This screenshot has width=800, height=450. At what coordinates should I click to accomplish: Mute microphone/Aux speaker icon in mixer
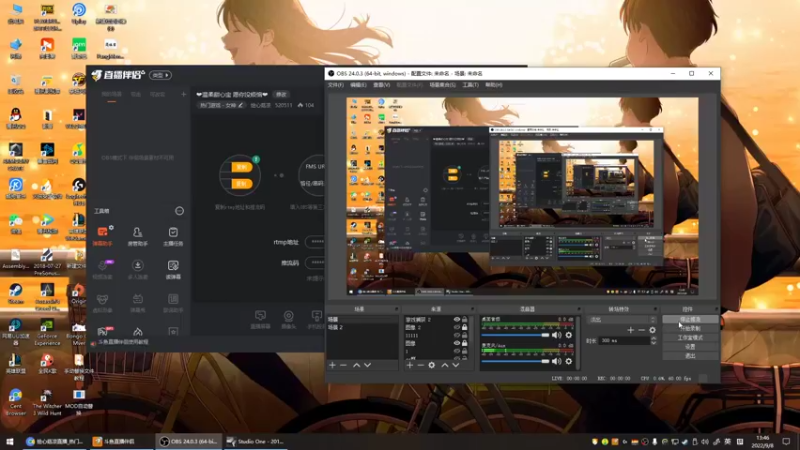coord(557,361)
